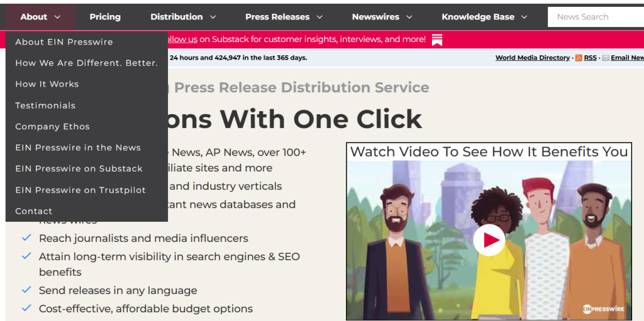The image size is (644, 321).
Task: Select About EIN Presswire menu entry
Action: [x=64, y=42]
